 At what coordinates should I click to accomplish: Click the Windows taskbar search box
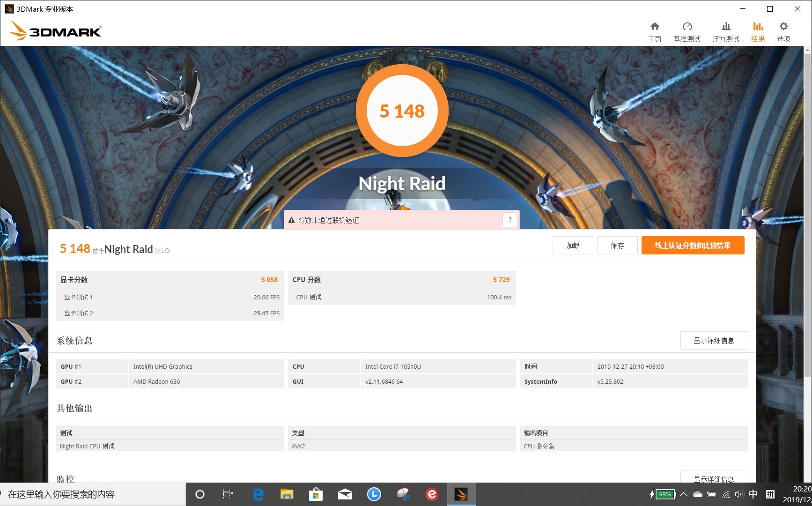point(94,494)
